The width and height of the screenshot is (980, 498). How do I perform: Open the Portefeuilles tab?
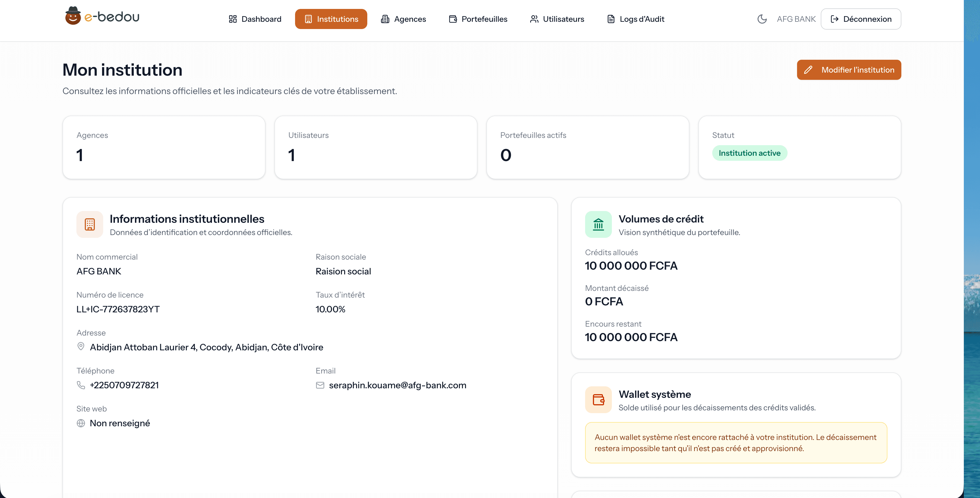pos(478,19)
